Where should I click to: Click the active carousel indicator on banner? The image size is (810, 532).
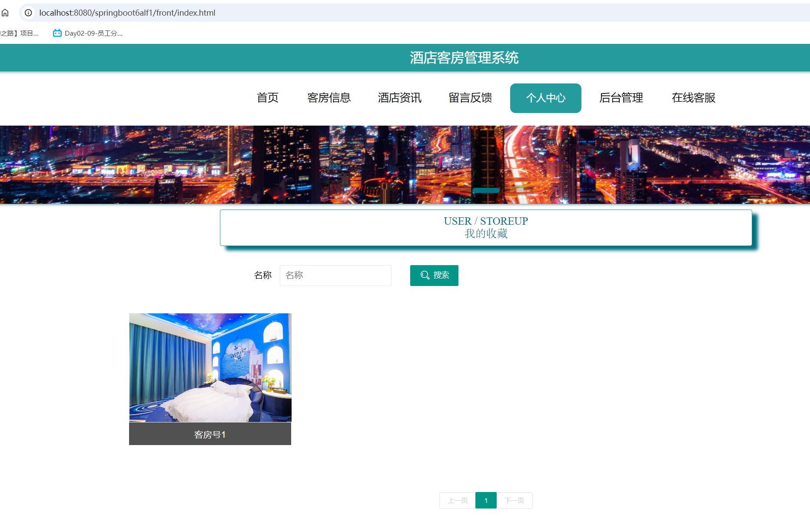point(486,190)
